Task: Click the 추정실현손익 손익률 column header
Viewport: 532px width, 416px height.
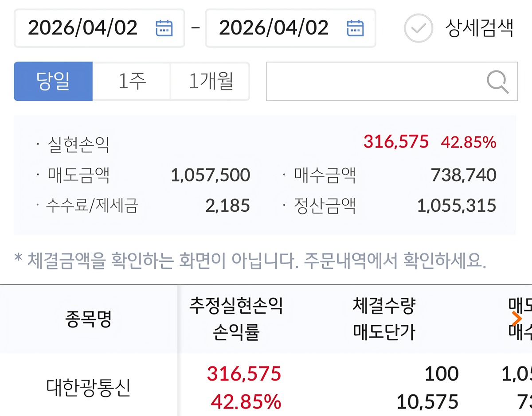Action: point(236,319)
